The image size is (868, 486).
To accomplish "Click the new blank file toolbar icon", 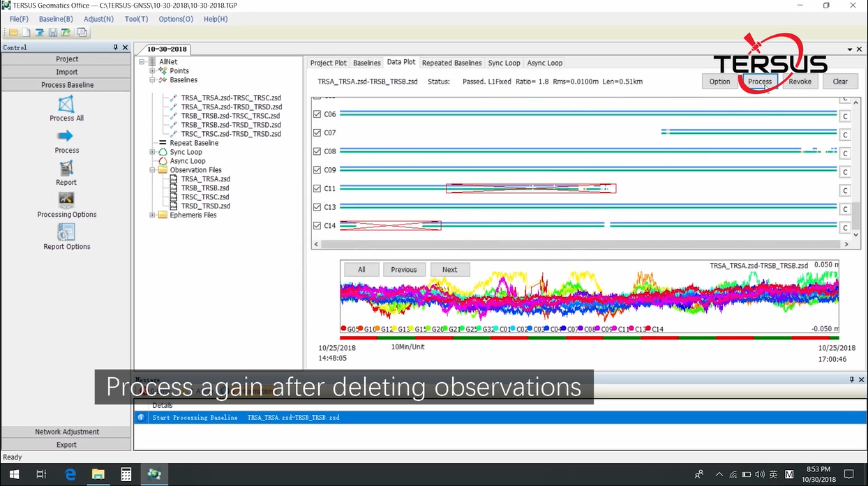I will 27,33.
